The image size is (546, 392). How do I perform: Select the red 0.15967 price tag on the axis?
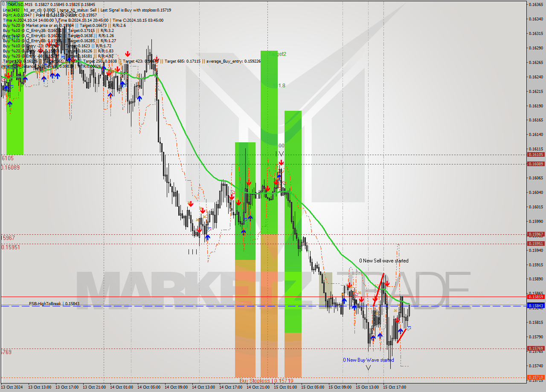[536, 234]
